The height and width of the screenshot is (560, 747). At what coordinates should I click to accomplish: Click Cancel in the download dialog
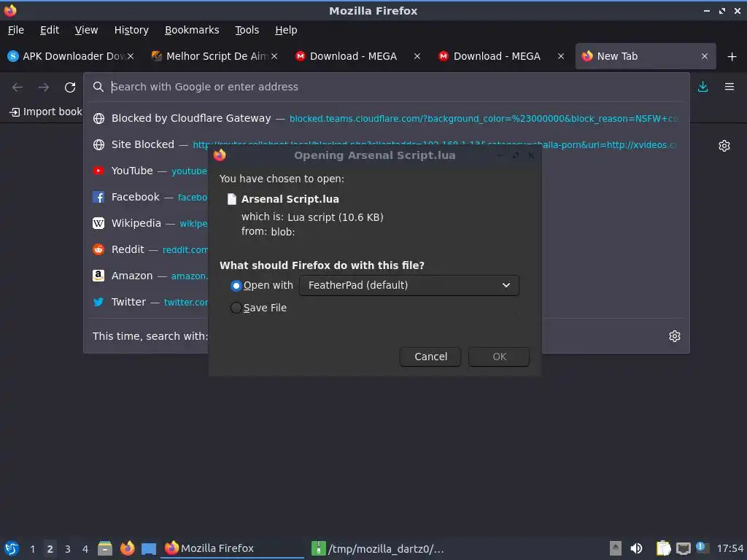430,357
